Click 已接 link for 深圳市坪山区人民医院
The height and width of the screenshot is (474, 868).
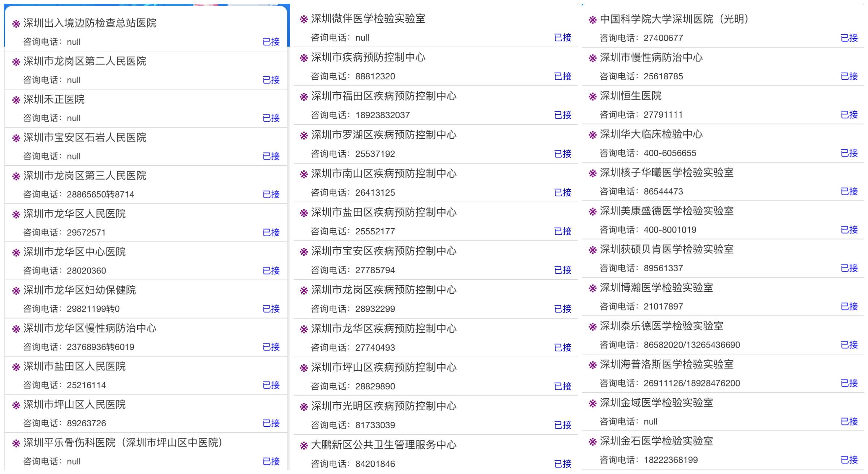(271, 423)
